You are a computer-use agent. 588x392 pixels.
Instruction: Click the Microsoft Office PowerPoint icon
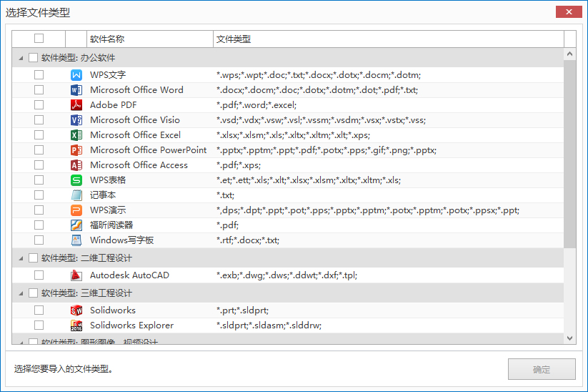pos(76,150)
